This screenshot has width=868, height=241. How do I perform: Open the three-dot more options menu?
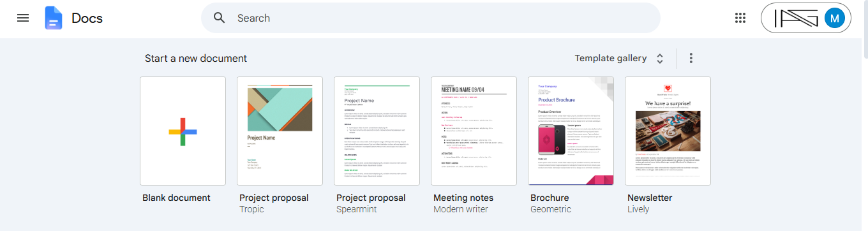[691, 58]
